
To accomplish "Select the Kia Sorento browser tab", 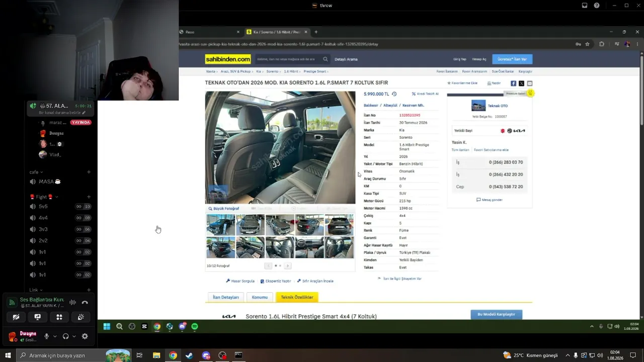I will 277,32.
